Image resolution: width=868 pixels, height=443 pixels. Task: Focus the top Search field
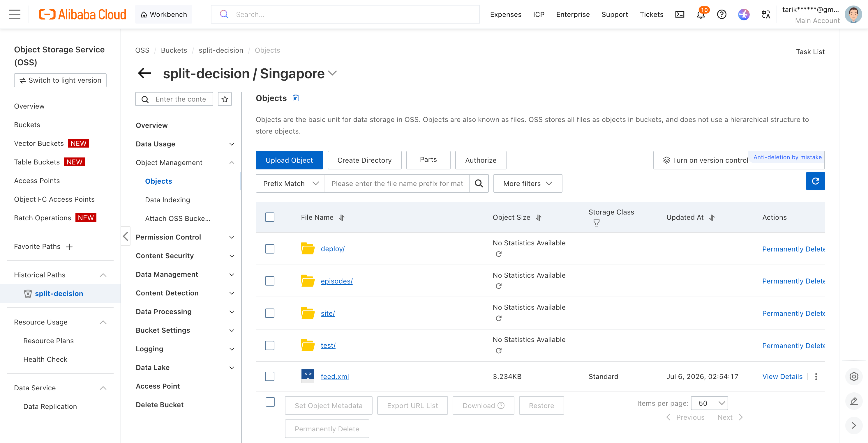[x=345, y=14]
